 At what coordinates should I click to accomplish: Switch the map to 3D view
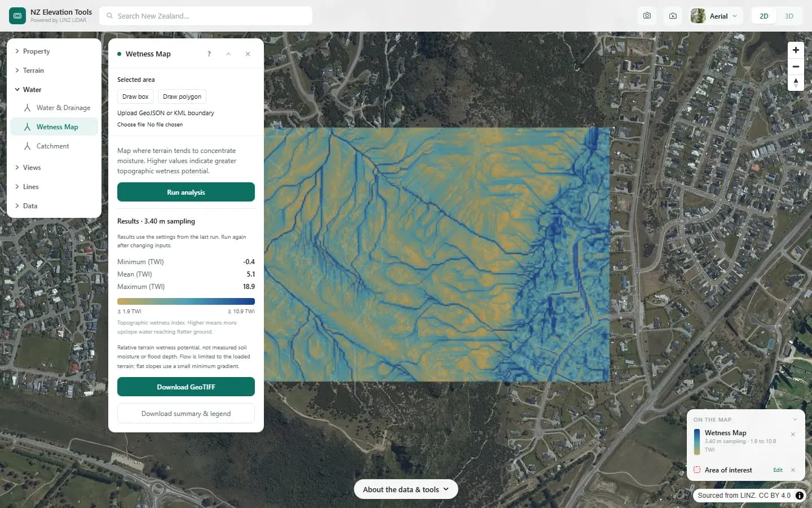(x=789, y=16)
